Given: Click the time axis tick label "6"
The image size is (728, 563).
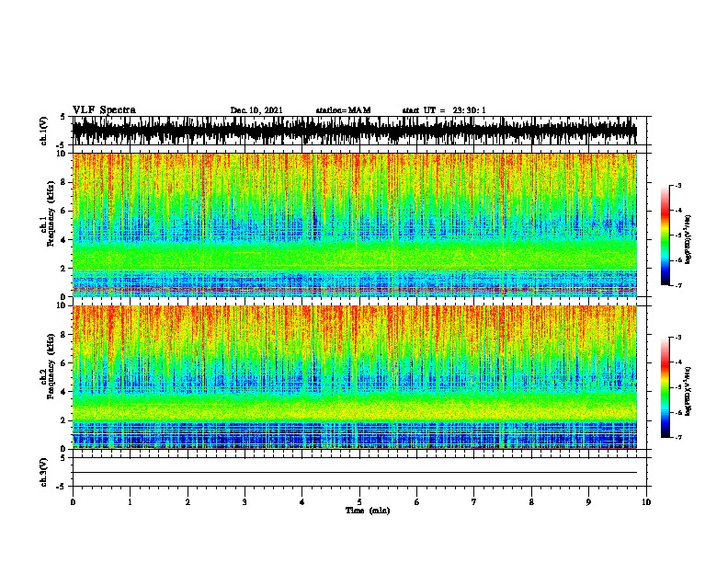Looking at the screenshot, I should [417, 502].
